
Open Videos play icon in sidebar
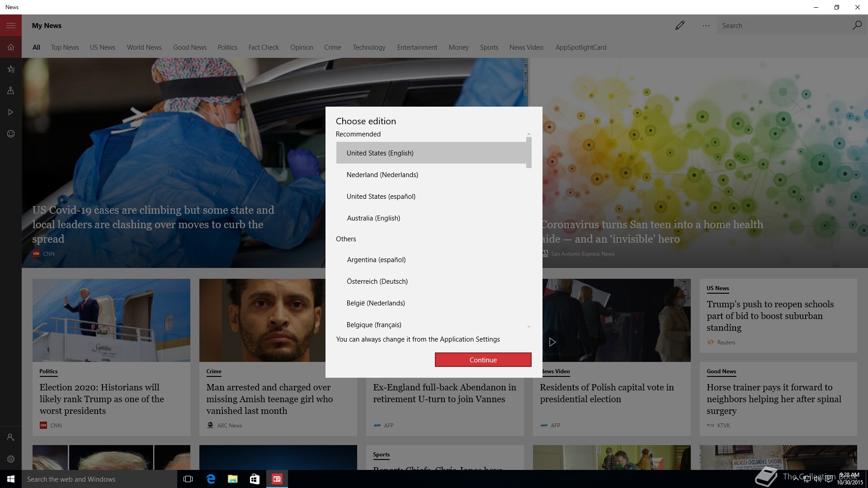click(x=11, y=112)
